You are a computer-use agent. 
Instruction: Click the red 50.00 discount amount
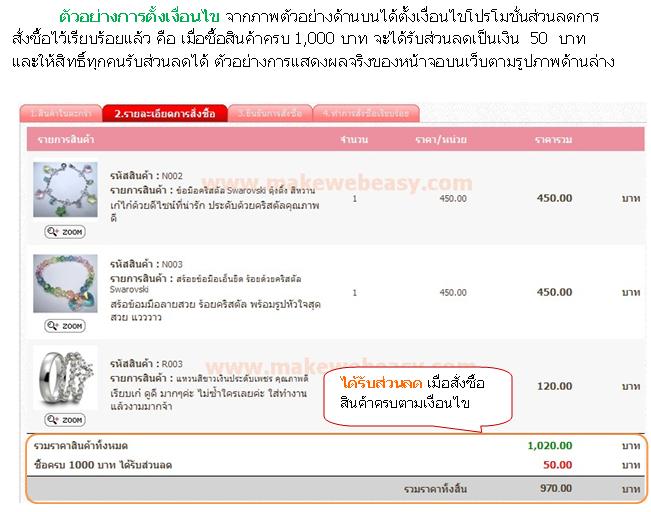(558, 465)
